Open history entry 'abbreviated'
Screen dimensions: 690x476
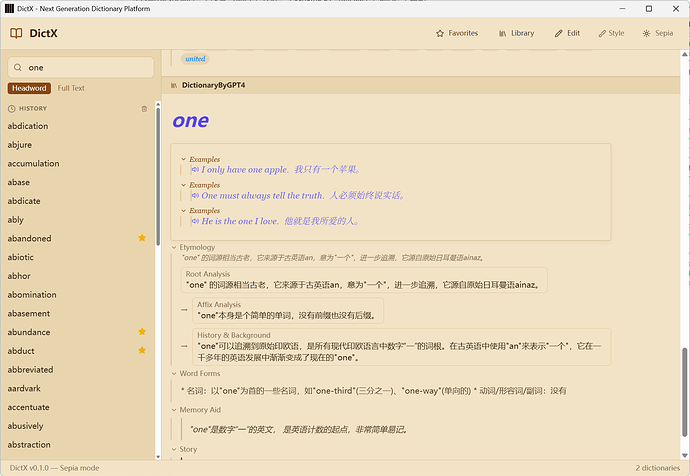pos(30,370)
